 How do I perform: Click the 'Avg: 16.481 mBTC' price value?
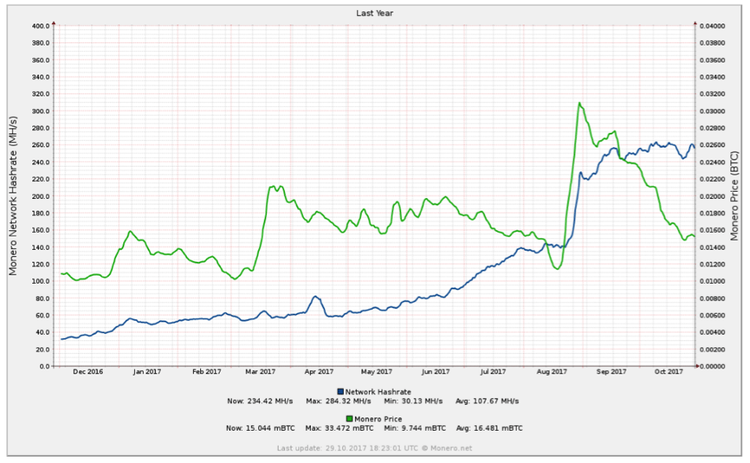[x=489, y=428]
